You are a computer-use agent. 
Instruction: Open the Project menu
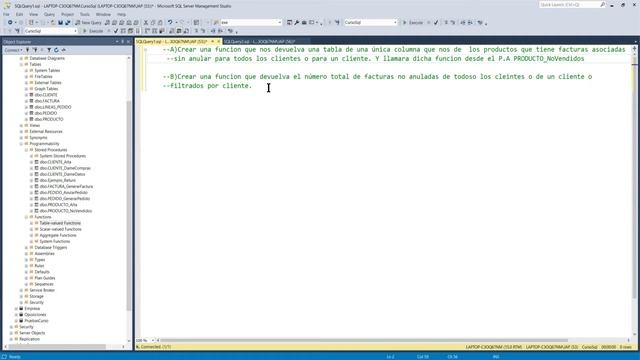tap(67, 14)
